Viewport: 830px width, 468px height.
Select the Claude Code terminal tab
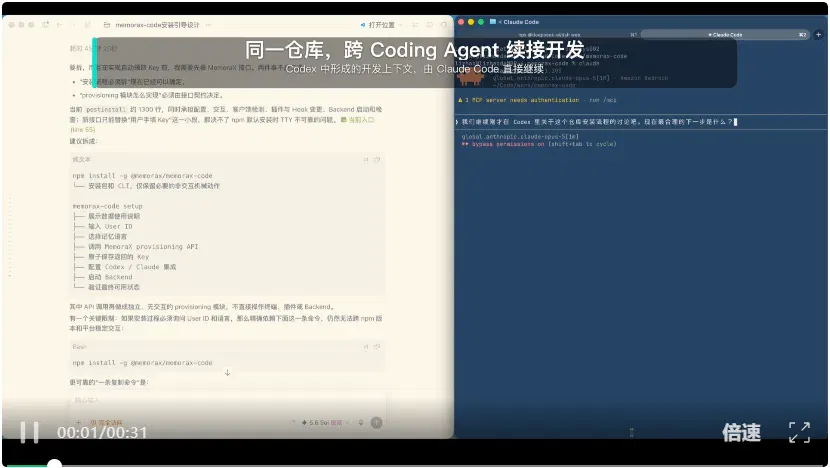pos(725,34)
